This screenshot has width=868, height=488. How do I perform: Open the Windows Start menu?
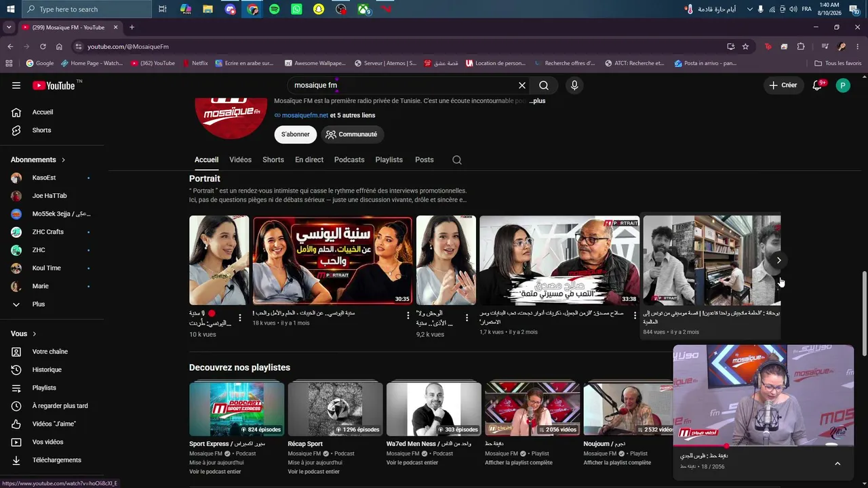pos(10,9)
